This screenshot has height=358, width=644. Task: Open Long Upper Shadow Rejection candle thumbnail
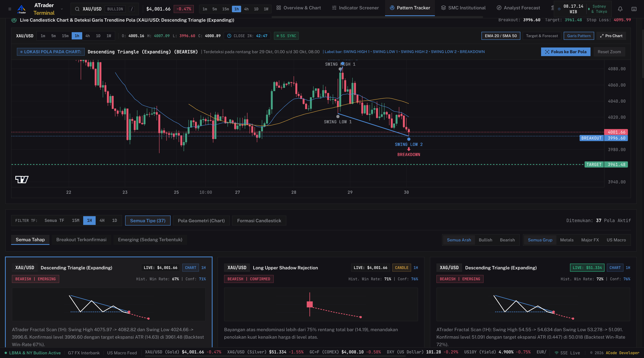point(321,304)
